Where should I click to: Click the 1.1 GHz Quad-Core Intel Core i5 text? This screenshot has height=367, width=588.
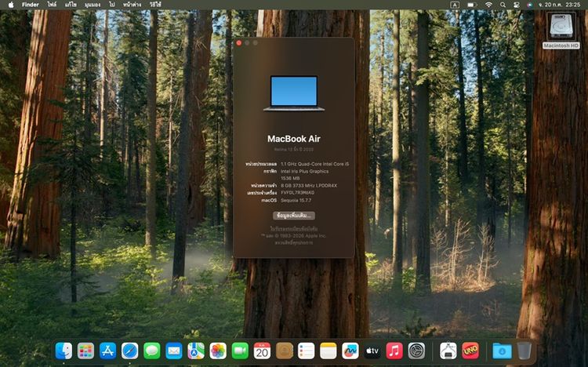(x=314, y=164)
